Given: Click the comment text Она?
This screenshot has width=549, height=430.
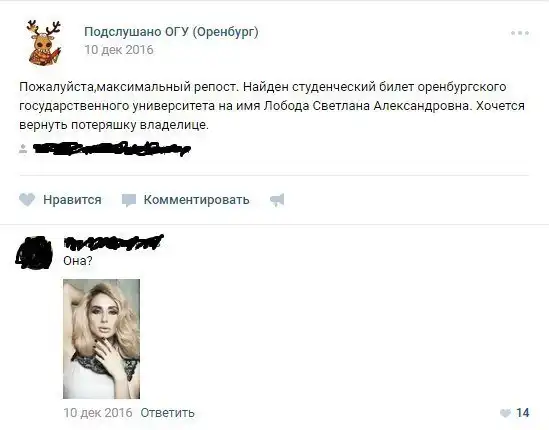Looking at the screenshot, I should tap(78, 261).
